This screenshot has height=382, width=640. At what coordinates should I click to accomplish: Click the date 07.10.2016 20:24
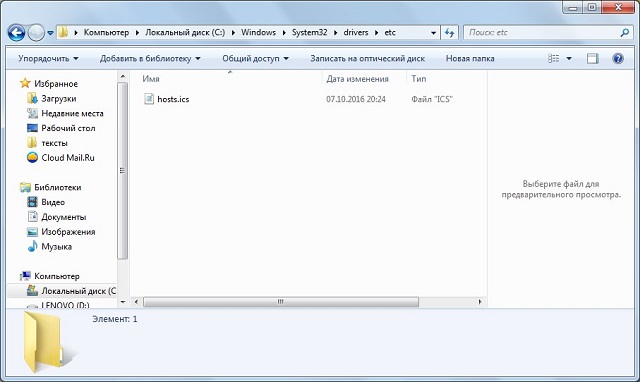click(x=356, y=99)
